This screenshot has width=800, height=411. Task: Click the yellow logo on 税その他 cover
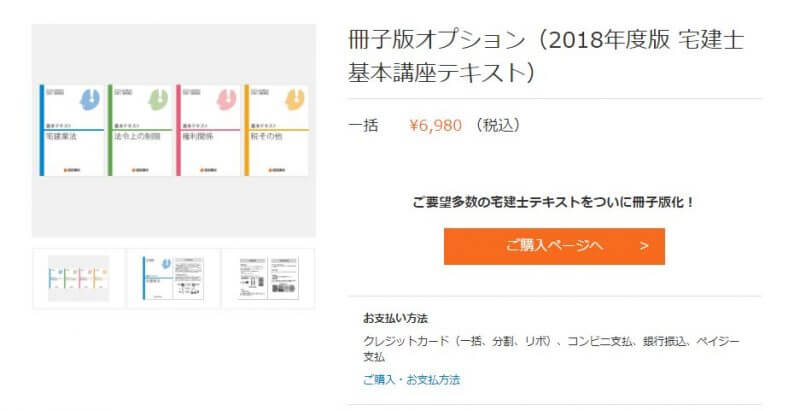tap(295, 99)
